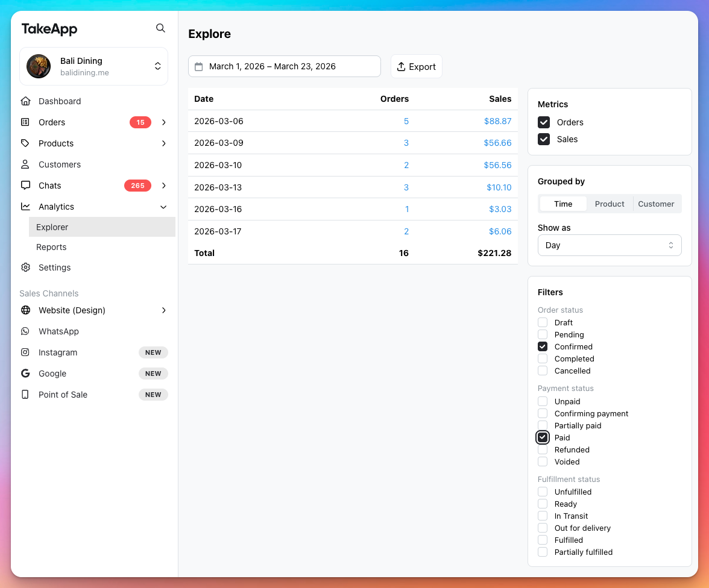Open Settings via the gear icon
The width and height of the screenshot is (709, 588).
tap(25, 267)
